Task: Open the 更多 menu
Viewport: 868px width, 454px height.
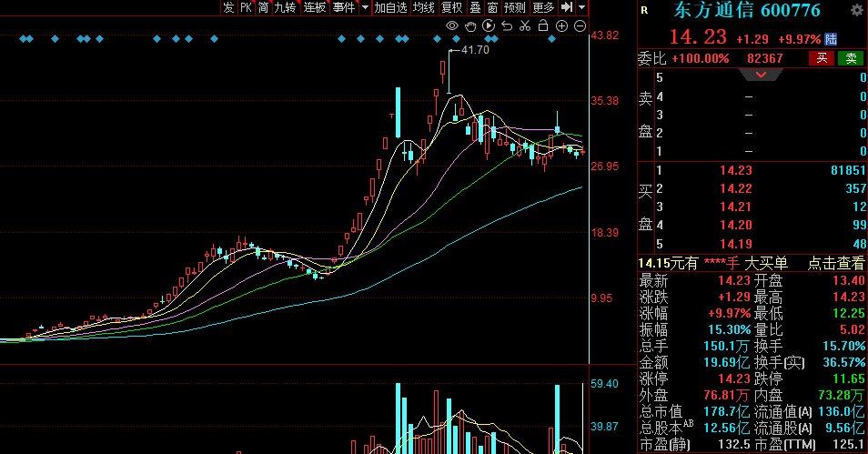Action: pyautogui.click(x=543, y=7)
